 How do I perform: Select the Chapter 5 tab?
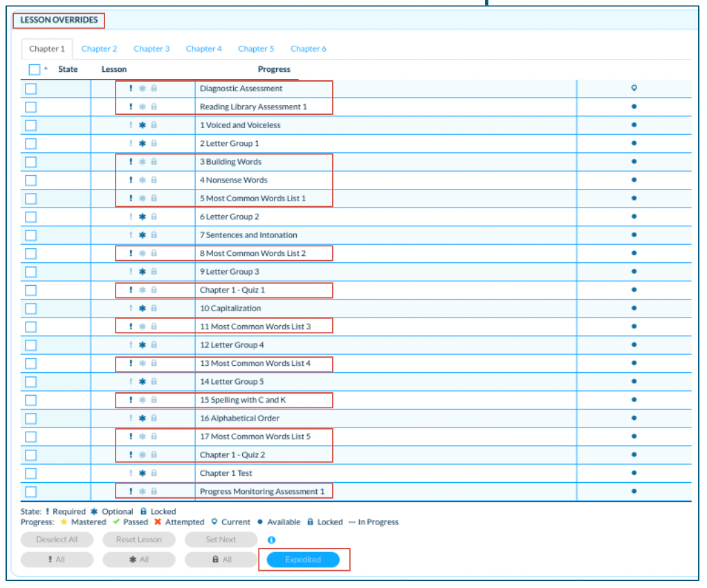point(256,48)
